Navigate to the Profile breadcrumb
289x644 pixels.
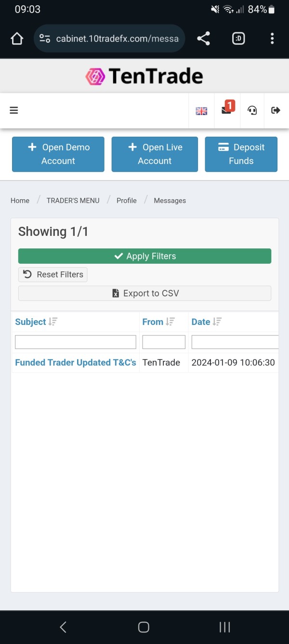127,201
